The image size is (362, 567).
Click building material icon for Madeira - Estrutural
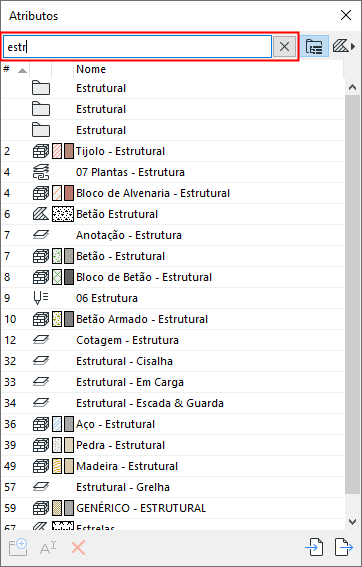click(41, 466)
